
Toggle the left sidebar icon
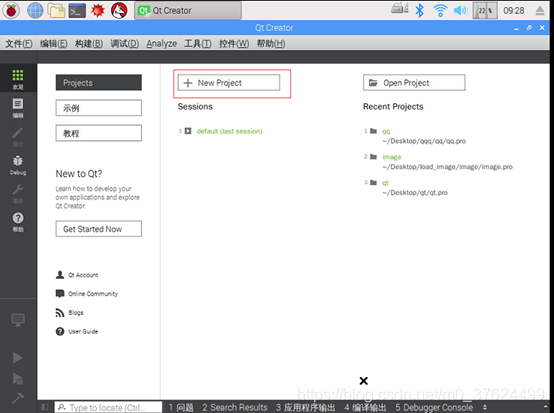[x=45, y=407]
